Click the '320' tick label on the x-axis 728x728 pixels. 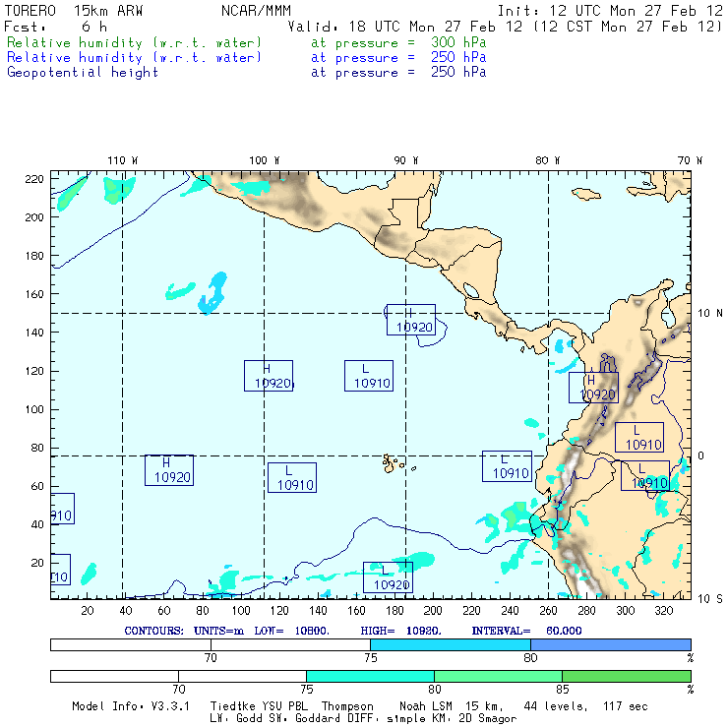coord(663,611)
